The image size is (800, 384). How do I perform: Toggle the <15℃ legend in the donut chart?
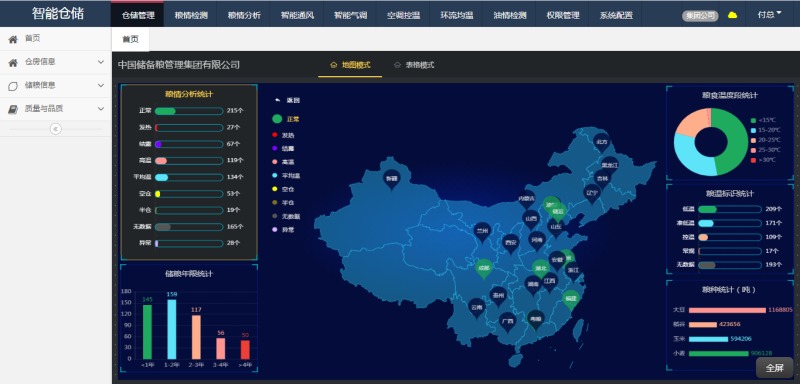(763, 120)
